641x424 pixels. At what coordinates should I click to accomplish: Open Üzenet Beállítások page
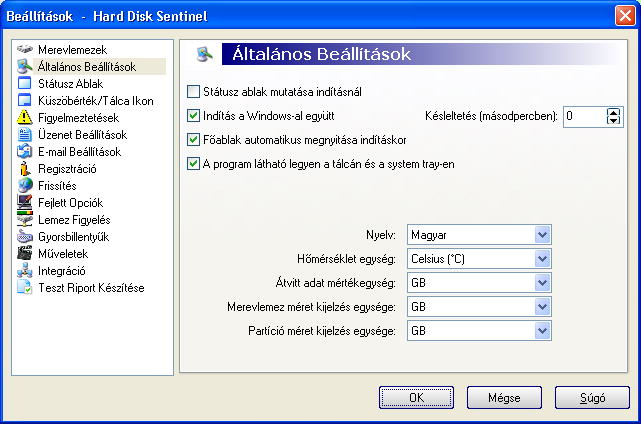82,135
